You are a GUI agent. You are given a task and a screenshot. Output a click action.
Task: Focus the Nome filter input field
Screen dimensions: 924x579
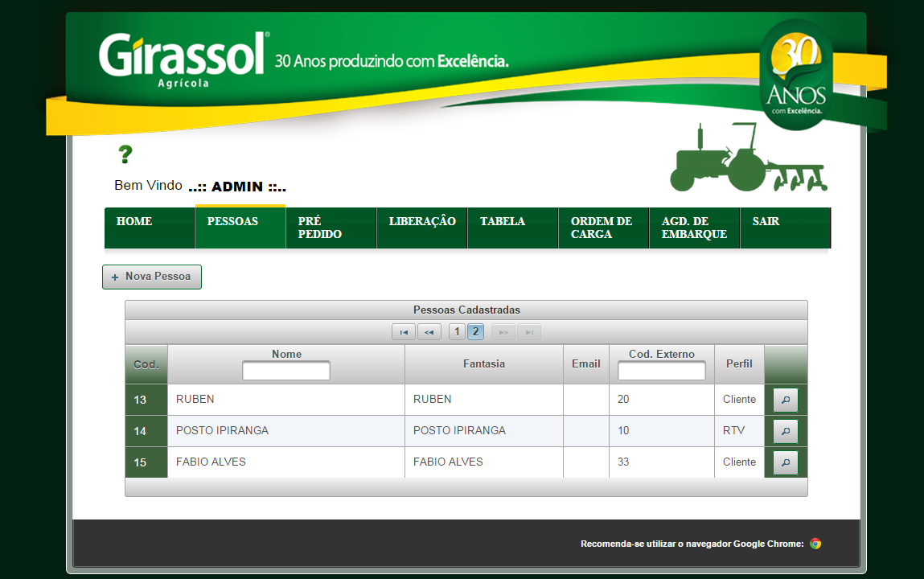[286, 371]
